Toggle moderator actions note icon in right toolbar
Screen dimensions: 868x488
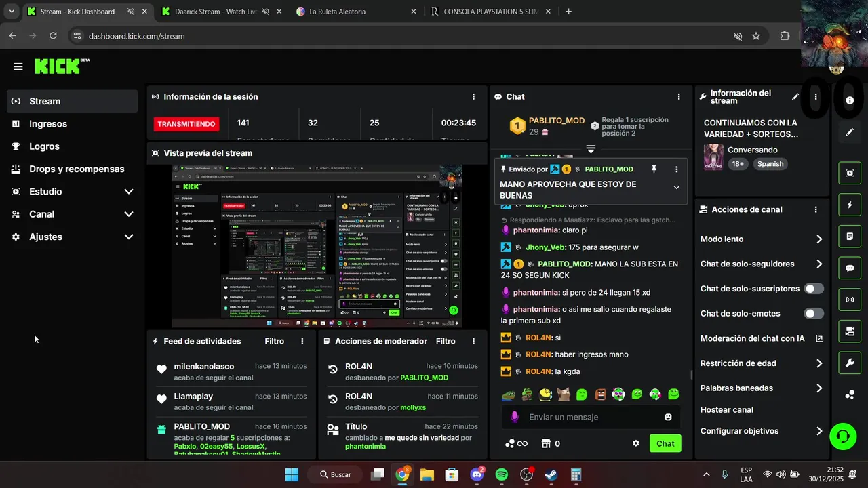(850, 237)
